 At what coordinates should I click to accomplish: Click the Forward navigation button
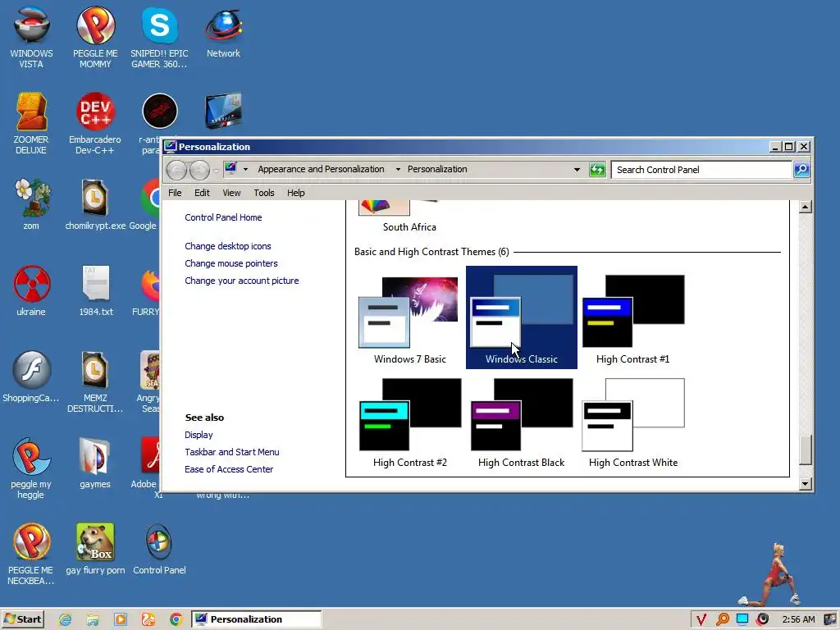199,171
